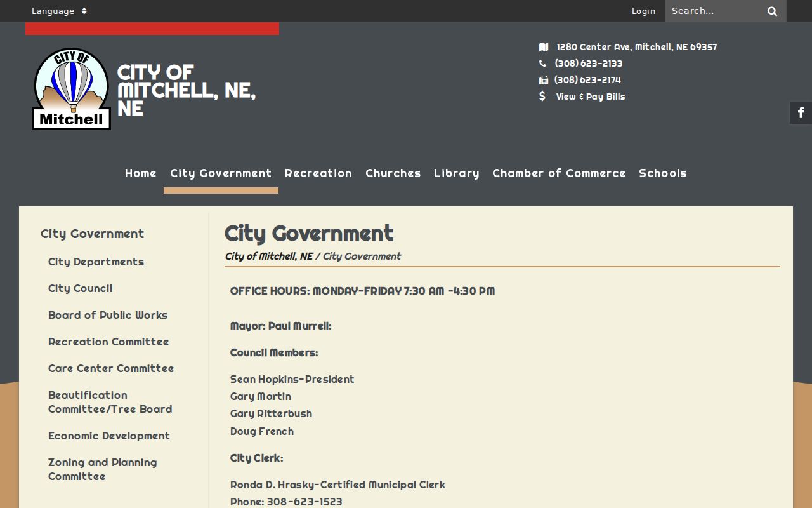The width and height of the screenshot is (812, 508).
Task: Open Recreation Committee sidebar link
Action: tap(108, 342)
